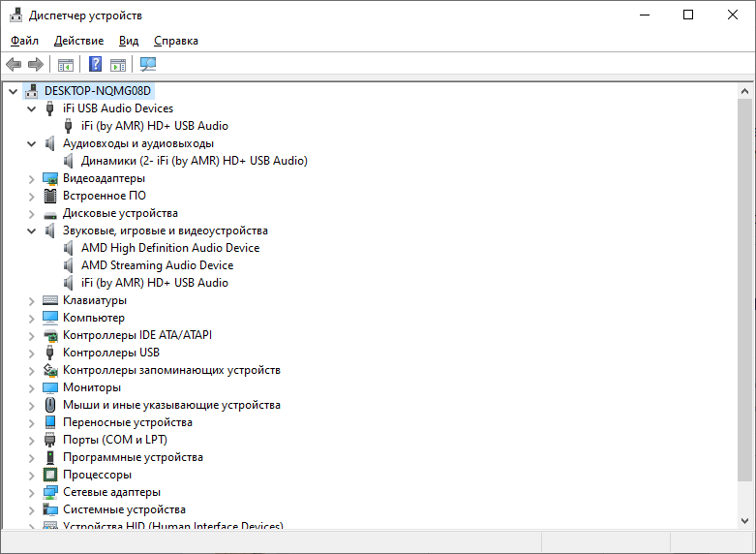
Task: Select iFi (by AMR) HD+ USB Audio under iFi USB Audio Devices
Action: tap(155, 126)
